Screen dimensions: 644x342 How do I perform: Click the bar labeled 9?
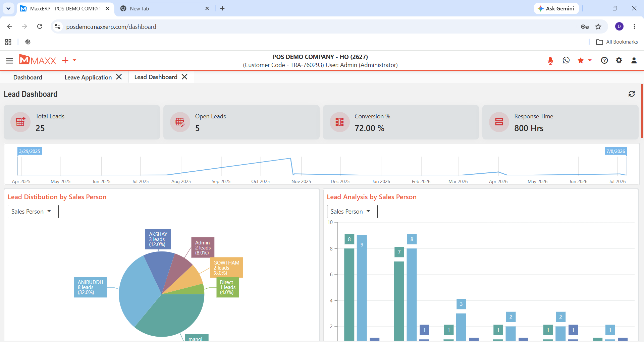(362, 288)
